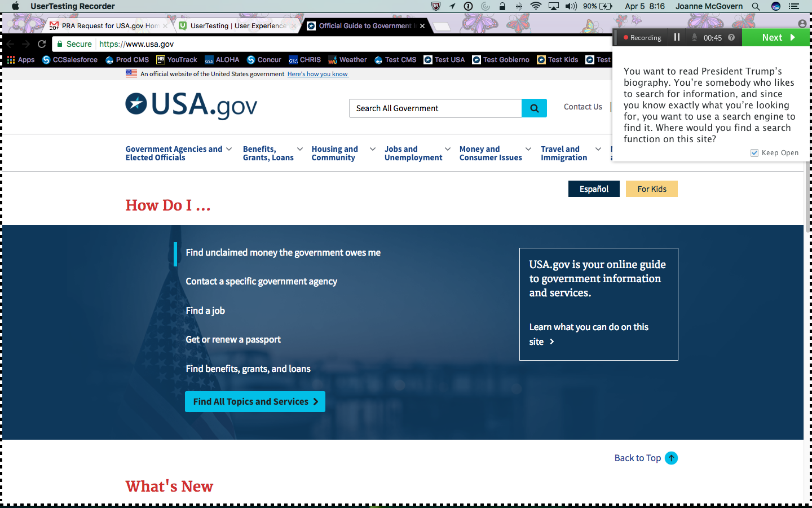
Task: Click the recorder microphone icon
Action: [x=694, y=37]
